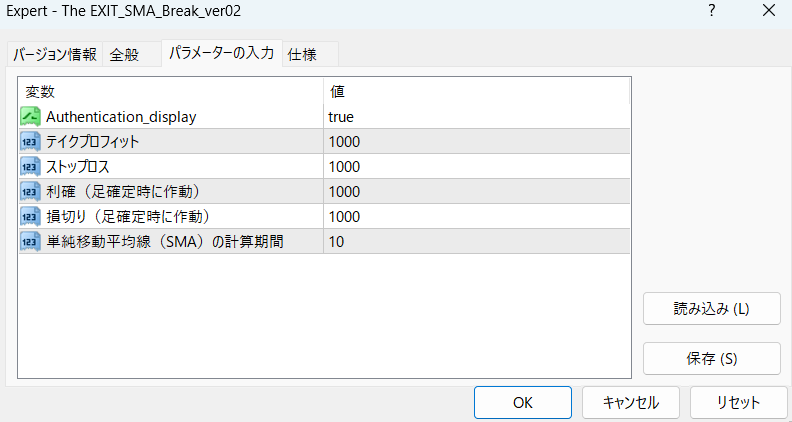The image size is (792, 422).
Task: Go to the 仕様 tab
Action: click(x=302, y=54)
